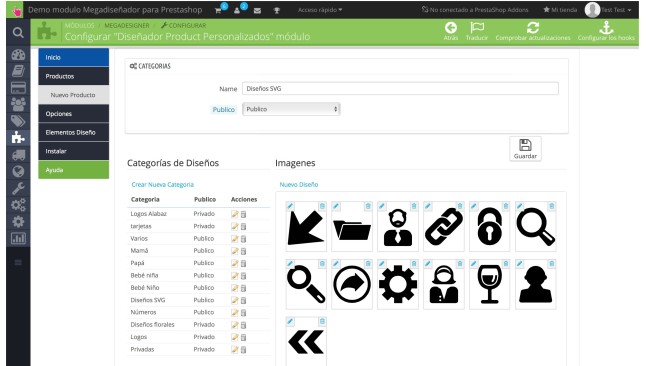Image resolution: width=646 pixels, height=366 pixels.
Task: Open the Modules puzzle icon in the sidebar
Action: [18, 138]
